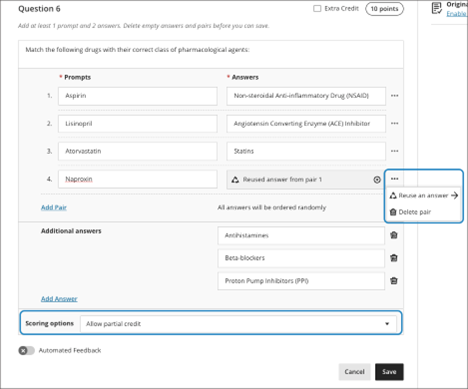Edit the NSAID answer field
This screenshot has height=389, width=468.
(x=306, y=96)
